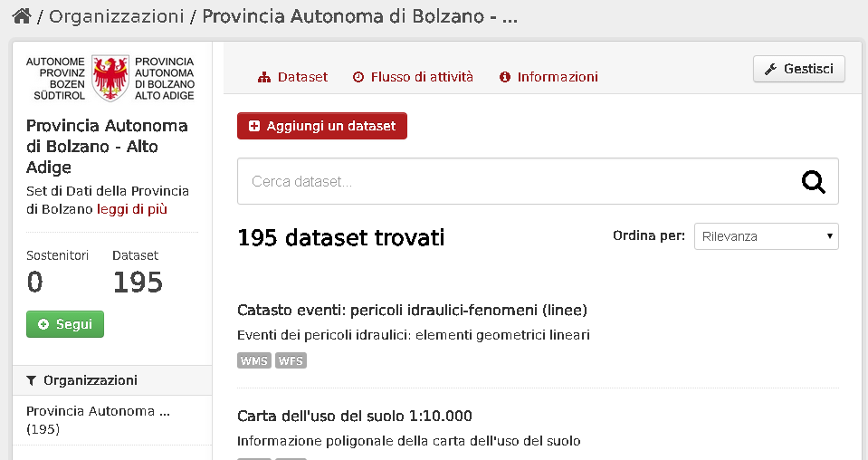The image size is (868, 460).
Task: Open Catasto eventi pericoli idraulici-fenomeni dataset
Action: [412, 310]
